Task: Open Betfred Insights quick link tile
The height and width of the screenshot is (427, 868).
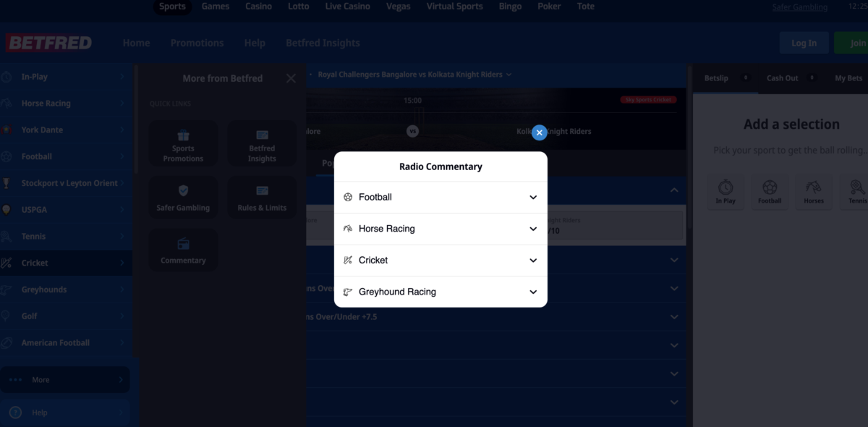Action: (x=262, y=143)
